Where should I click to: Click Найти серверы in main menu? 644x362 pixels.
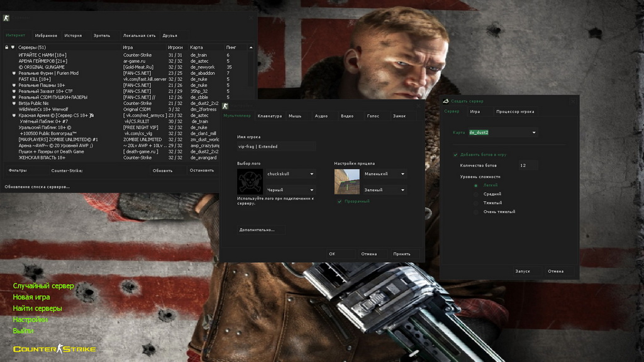pyautogui.click(x=37, y=308)
